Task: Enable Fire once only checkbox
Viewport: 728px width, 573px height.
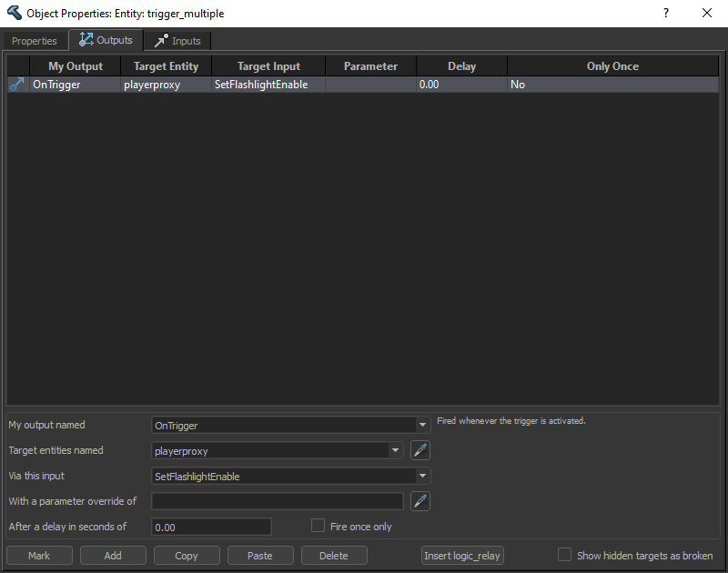Action: [x=318, y=526]
